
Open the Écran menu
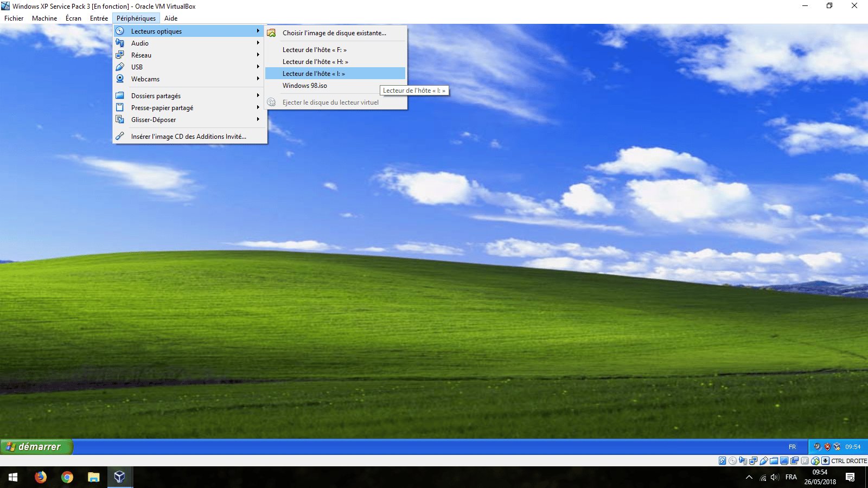[73, 18]
